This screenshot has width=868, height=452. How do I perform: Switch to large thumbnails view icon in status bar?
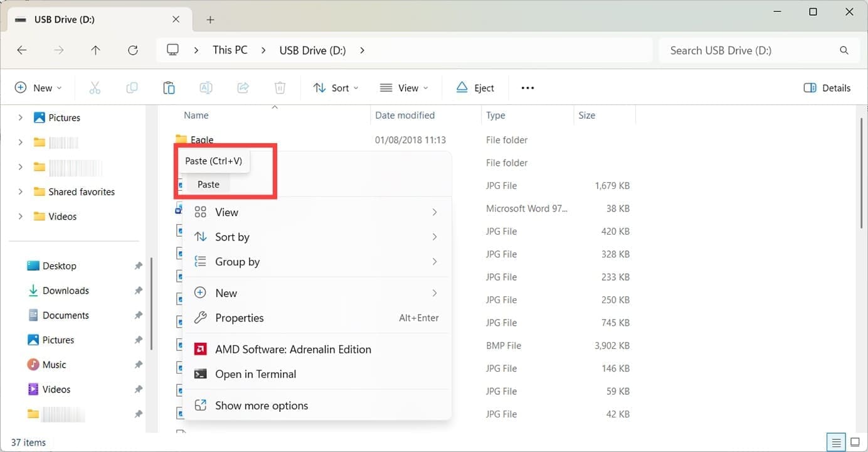854,442
